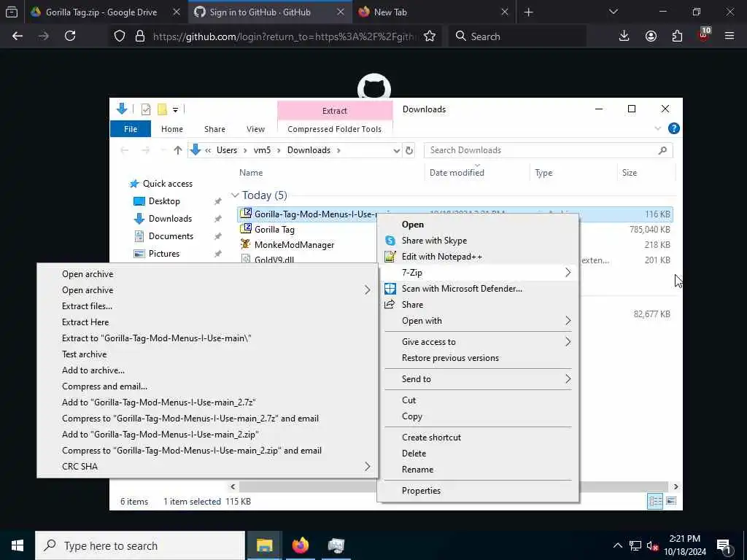Open Firefox from the taskbar
This screenshot has height=560, width=747.
point(300,545)
